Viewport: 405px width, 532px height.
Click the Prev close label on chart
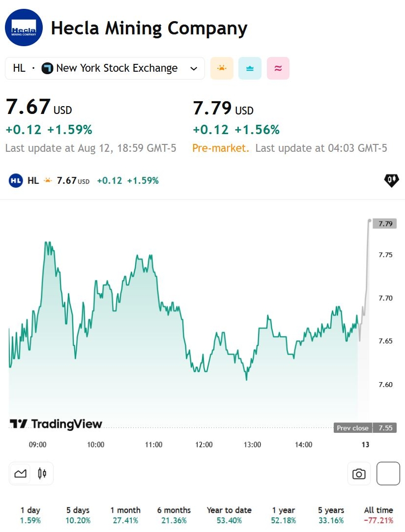352,428
